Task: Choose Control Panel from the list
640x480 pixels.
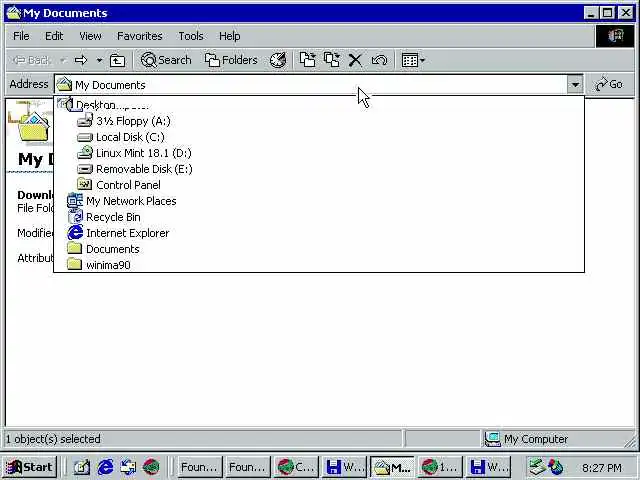Action: pos(319,185)
